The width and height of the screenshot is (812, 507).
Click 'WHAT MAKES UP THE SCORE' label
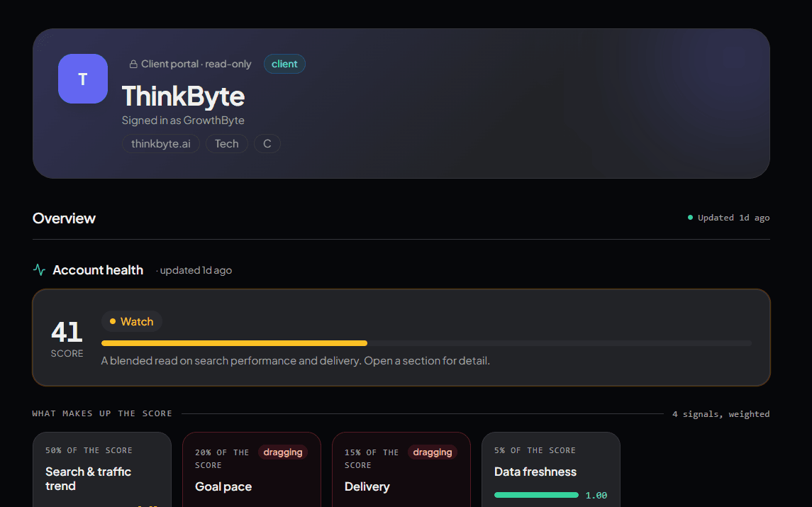point(102,413)
